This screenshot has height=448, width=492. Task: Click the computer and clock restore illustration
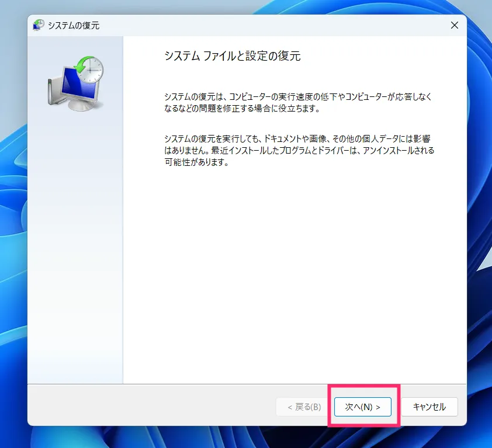(75, 84)
